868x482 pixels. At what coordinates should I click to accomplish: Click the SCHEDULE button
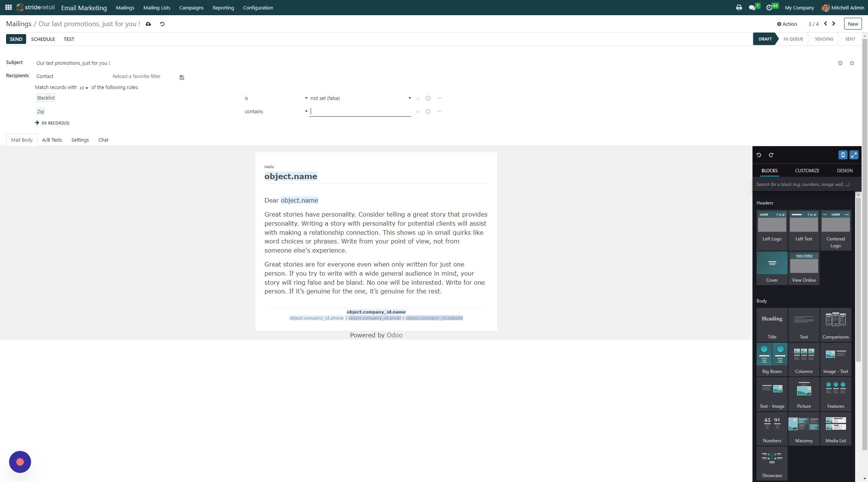coord(43,39)
